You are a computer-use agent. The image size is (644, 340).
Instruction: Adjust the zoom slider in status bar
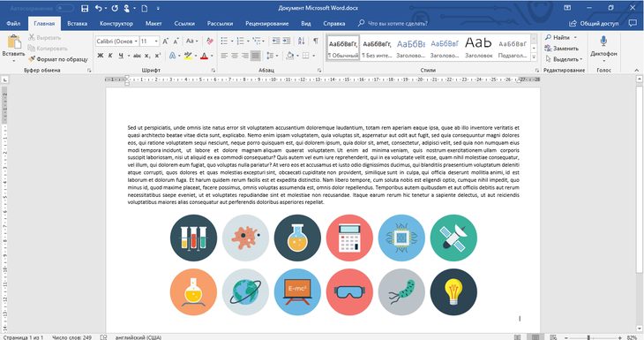click(588, 337)
